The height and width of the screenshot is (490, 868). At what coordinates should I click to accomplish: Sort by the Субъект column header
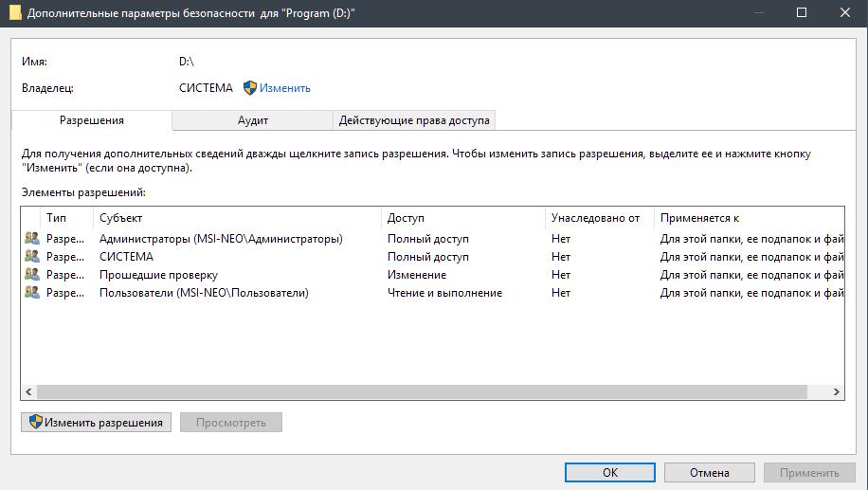[x=238, y=218]
